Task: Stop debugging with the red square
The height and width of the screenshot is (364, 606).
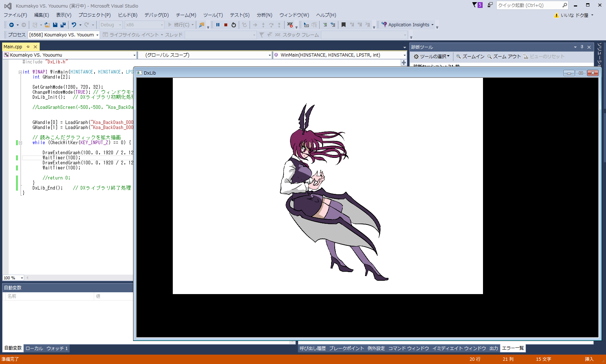Action: 226,25
